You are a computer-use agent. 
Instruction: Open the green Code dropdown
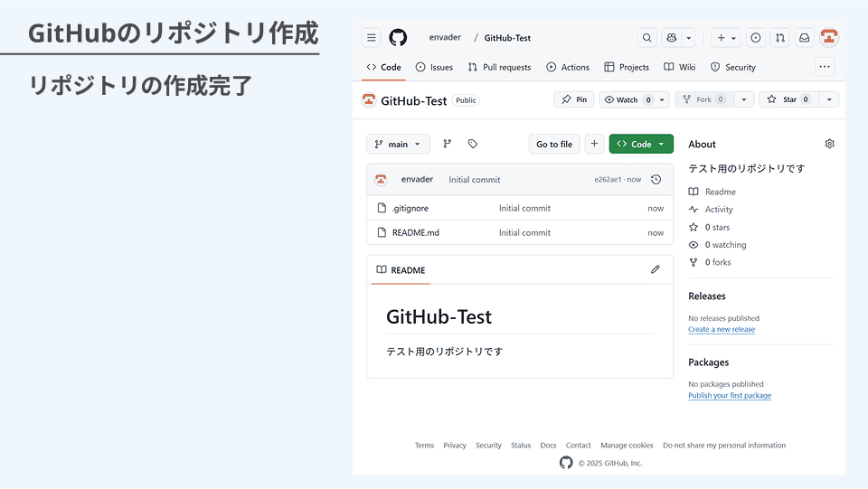[x=641, y=144]
